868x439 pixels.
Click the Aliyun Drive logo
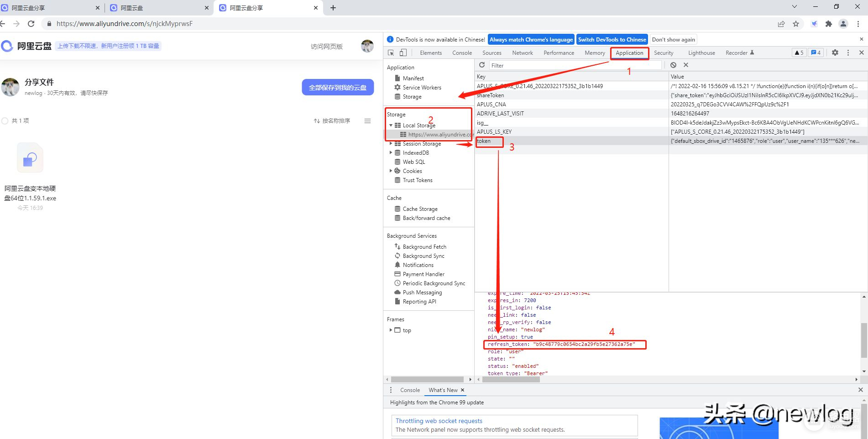26,46
